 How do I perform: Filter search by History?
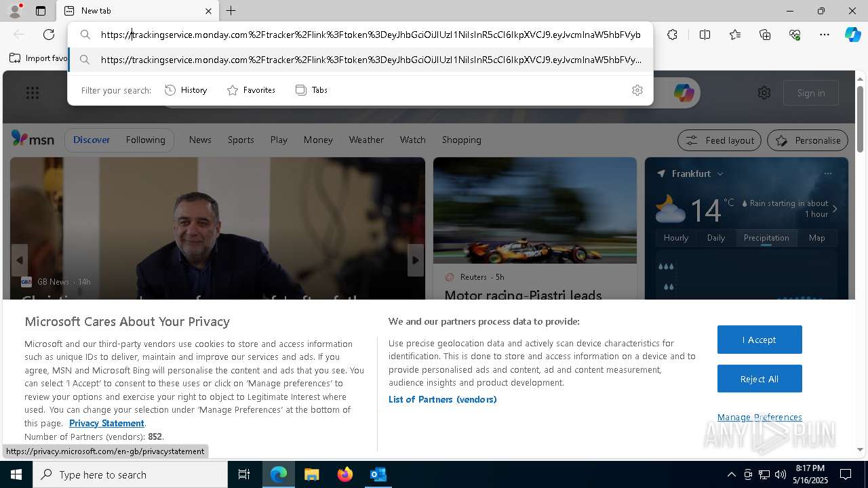click(x=186, y=90)
